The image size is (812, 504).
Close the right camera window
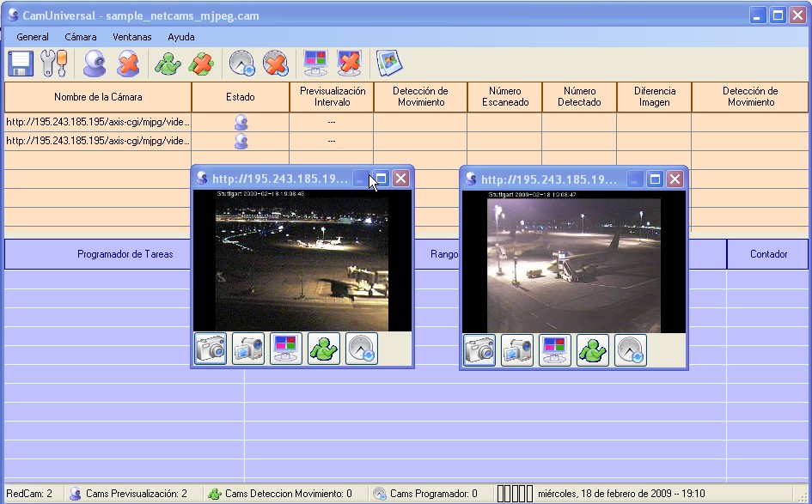[x=675, y=179]
